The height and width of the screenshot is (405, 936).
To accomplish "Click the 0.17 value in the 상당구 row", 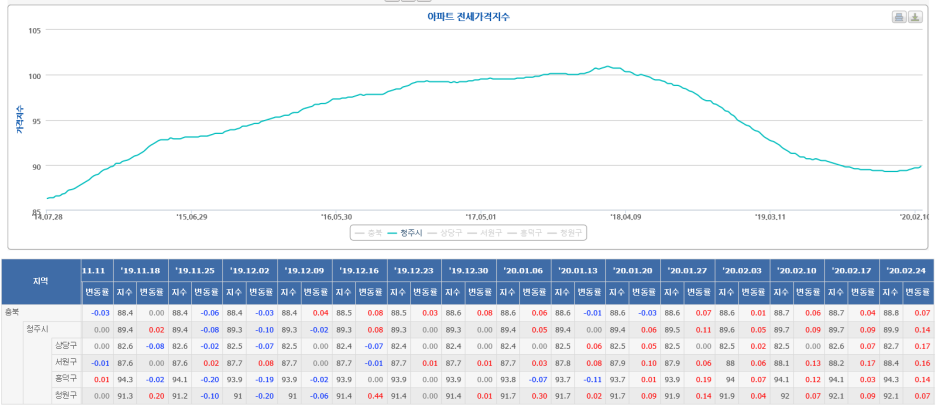I will pyautogui.click(x=922, y=346).
